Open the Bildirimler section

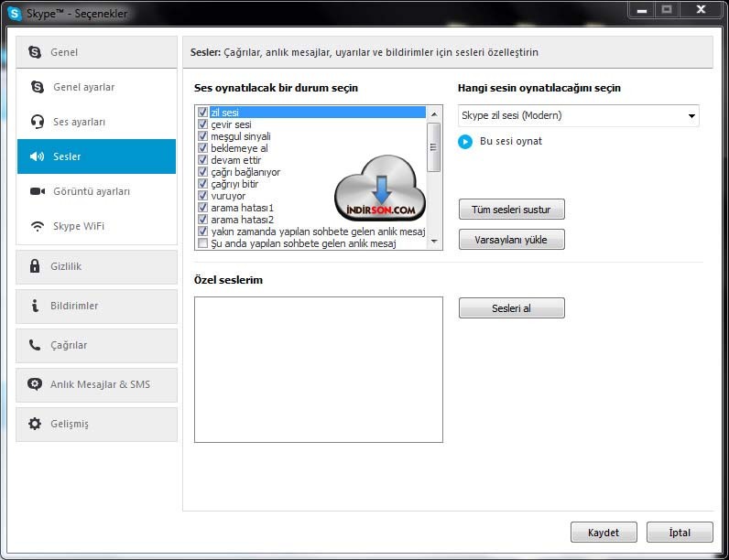click(97, 306)
